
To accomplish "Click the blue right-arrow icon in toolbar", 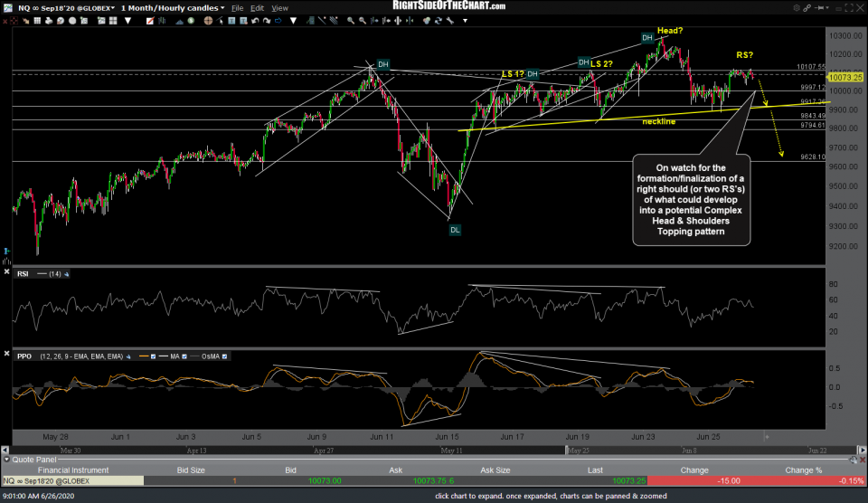I will coord(278,21).
